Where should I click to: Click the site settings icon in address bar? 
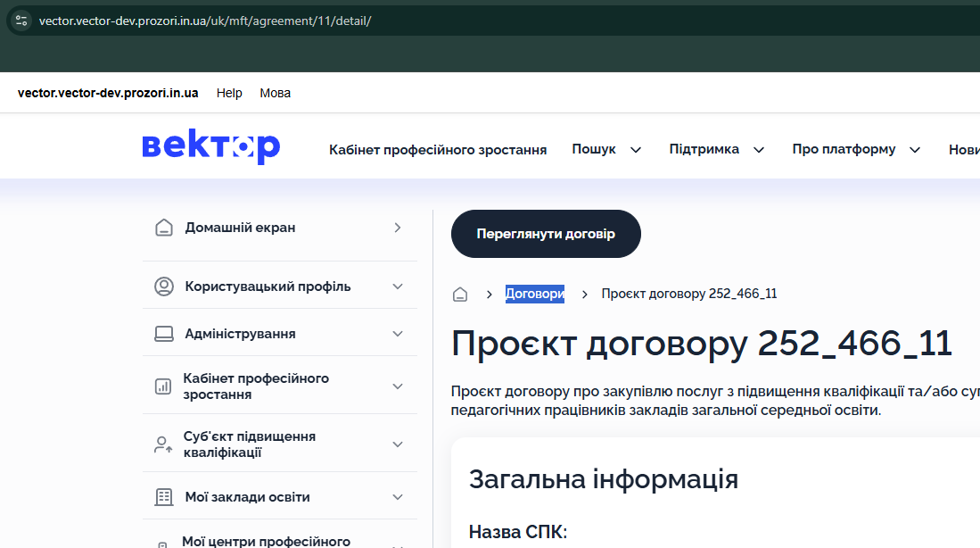click(21, 21)
